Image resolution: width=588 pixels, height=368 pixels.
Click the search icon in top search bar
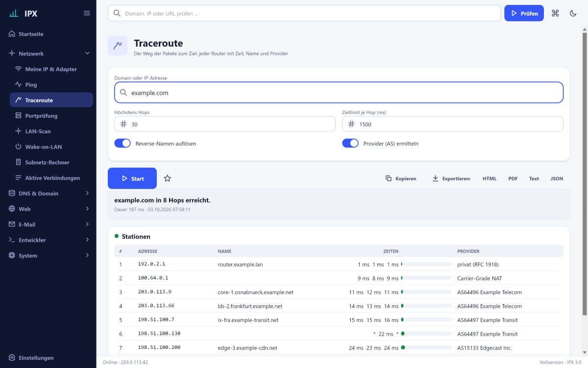click(x=117, y=13)
